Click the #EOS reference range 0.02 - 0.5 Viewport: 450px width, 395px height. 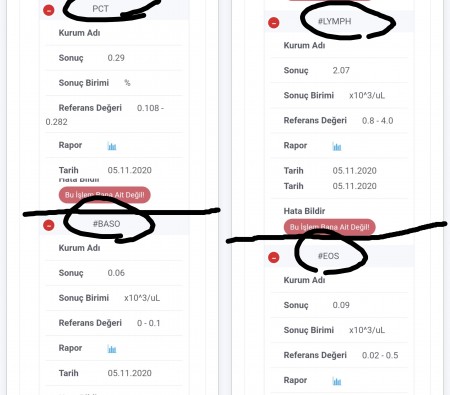click(380, 355)
